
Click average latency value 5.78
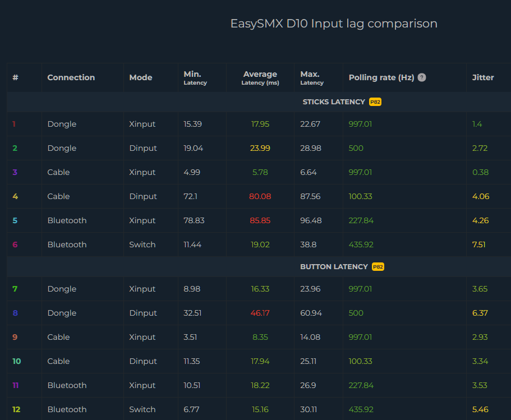[260, 172]
